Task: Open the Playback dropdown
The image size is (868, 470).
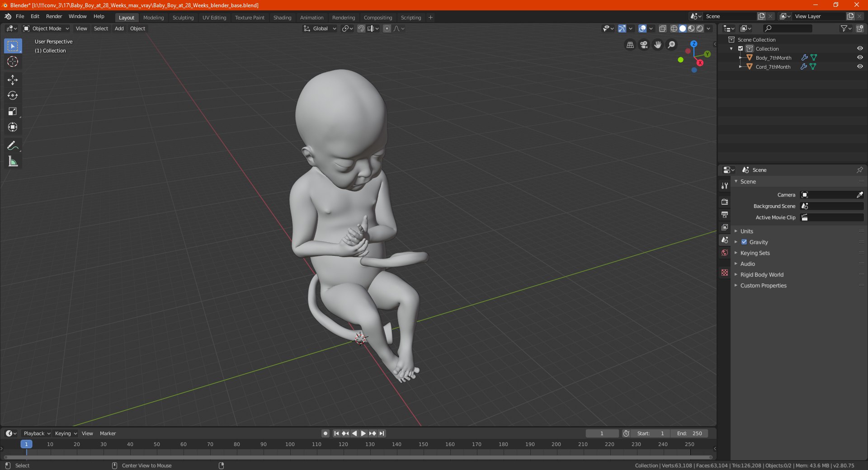Action: click(x=37, y=433)
